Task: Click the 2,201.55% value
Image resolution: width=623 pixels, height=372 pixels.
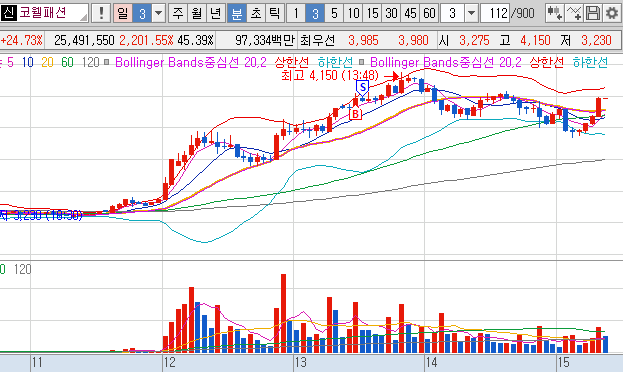Action: tap(146, 40)
